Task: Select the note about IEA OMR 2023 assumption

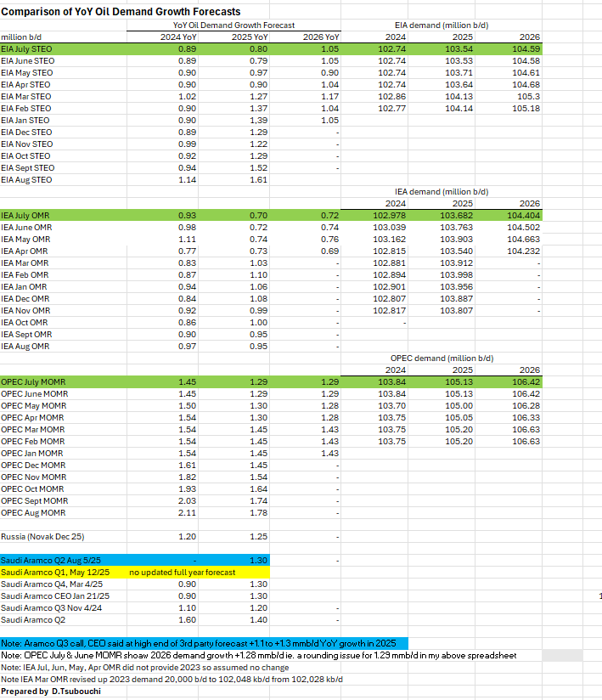Action: point(145,668)
